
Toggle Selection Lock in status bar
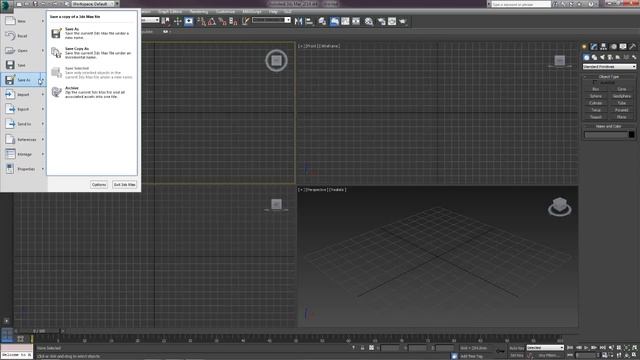click(362, 348)
